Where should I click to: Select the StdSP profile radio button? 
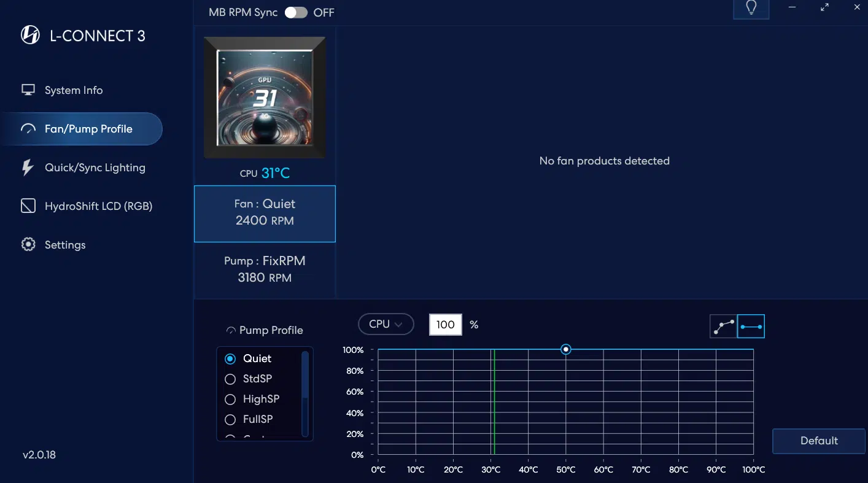230,379
